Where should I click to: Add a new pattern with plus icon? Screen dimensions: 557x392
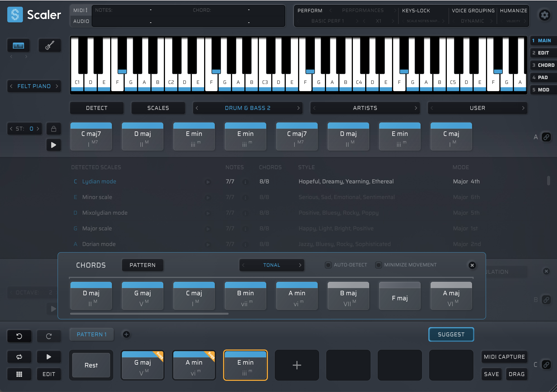click(126, 334)
